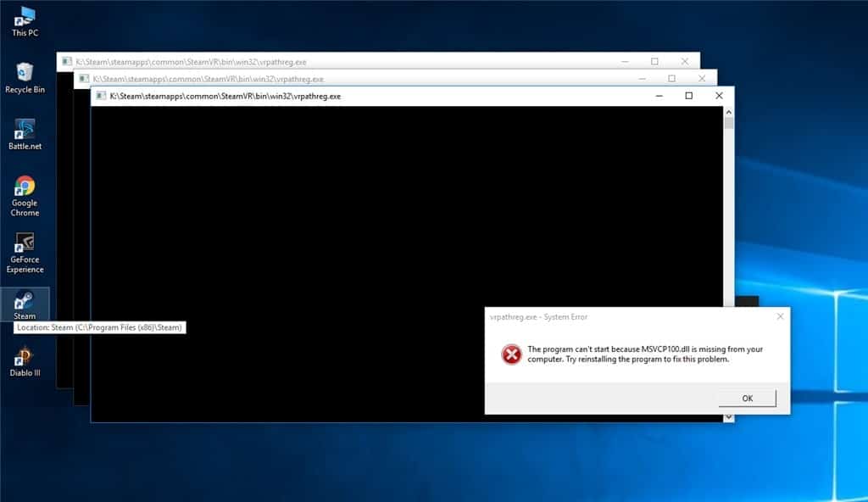Maximize the rear vrpathreg.exe console window
The image size is (868, 502).
654,62
